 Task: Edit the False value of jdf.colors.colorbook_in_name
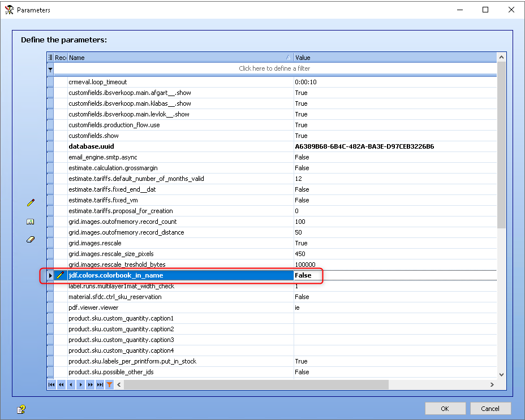(395, 275)
